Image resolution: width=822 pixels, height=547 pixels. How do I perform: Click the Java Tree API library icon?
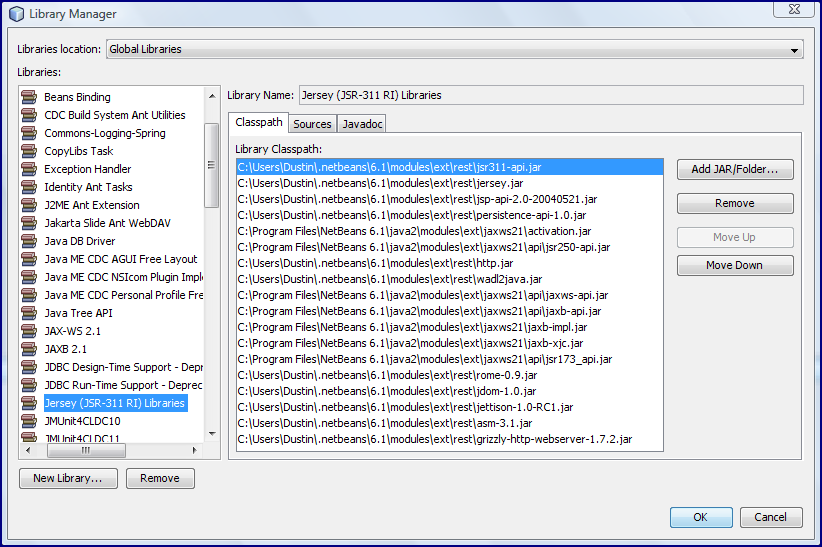click(x=29, y=313)
